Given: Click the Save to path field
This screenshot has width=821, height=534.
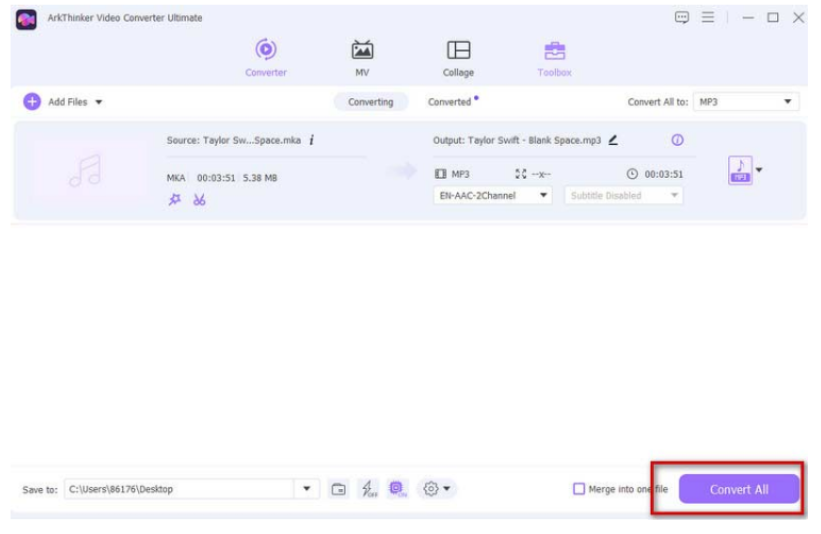Looking at the screenshot, I should tap(179, 489).
